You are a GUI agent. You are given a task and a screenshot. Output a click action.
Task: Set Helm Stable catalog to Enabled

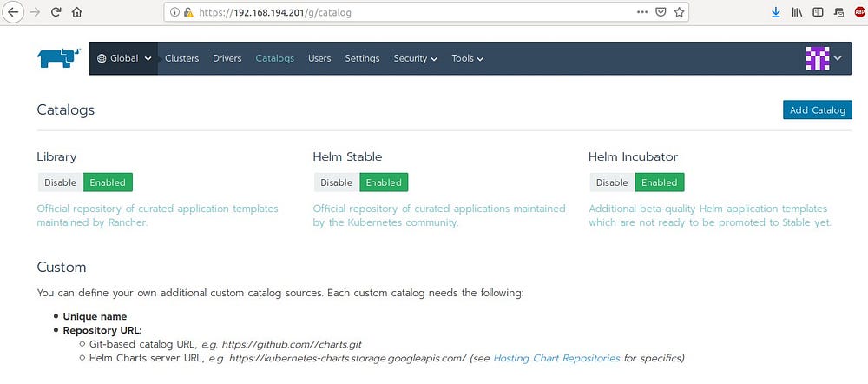click(x=384, y=182)
